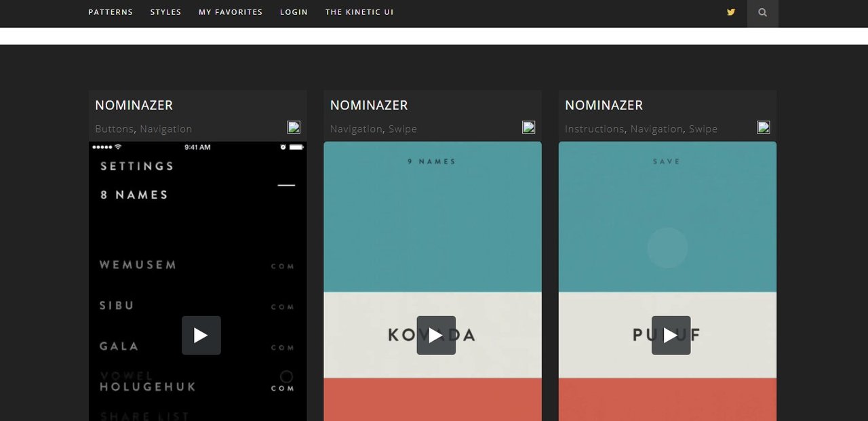The image size is (868, 421).
Task: Click the image preview icon beside Navigation, Swipe tags
Action: point(528,126)
